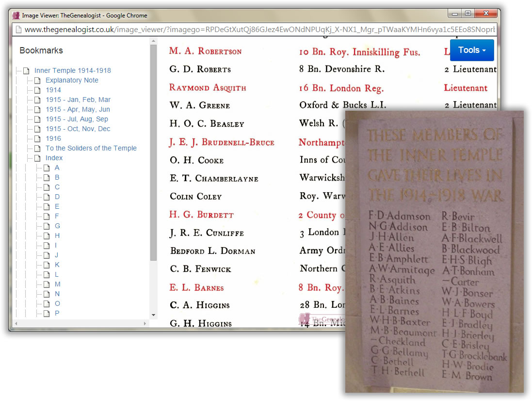The width and height of the screenshot is (532, 401).
Task: Click the bookmarks vertical scrollbar thumb
Action: 153,152
